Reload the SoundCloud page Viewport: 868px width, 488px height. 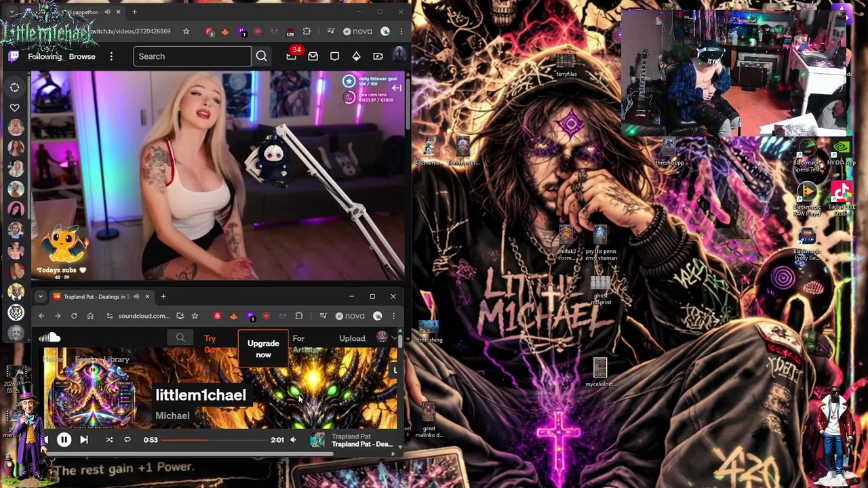(74, 316)
